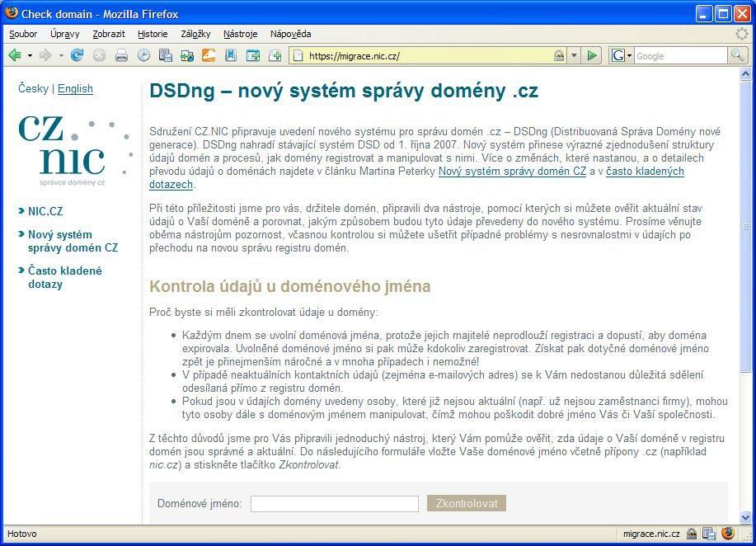Click the green-arrow globe toolbar icon
The height and width of the screenshot is (546, 756).
point(187,55)
